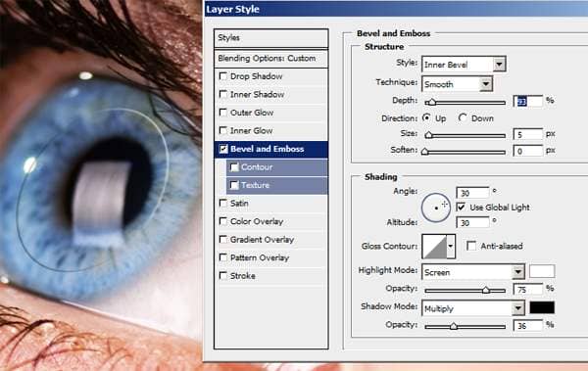
Task: Click the Soften value field showing 0
Action: coord(528,151)
